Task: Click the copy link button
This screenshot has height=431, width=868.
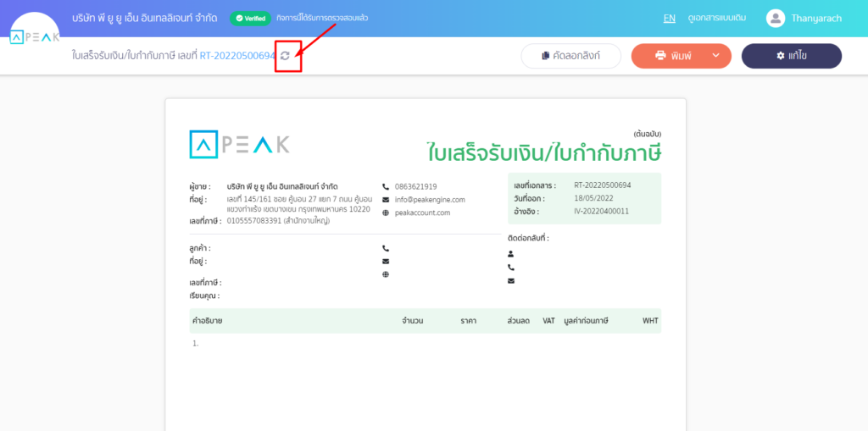Action: pos(571,56)
